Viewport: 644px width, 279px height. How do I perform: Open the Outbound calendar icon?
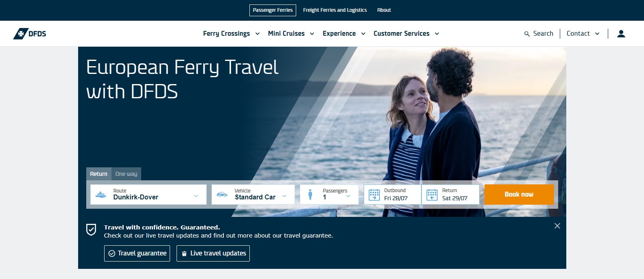(x=374, y=195)
